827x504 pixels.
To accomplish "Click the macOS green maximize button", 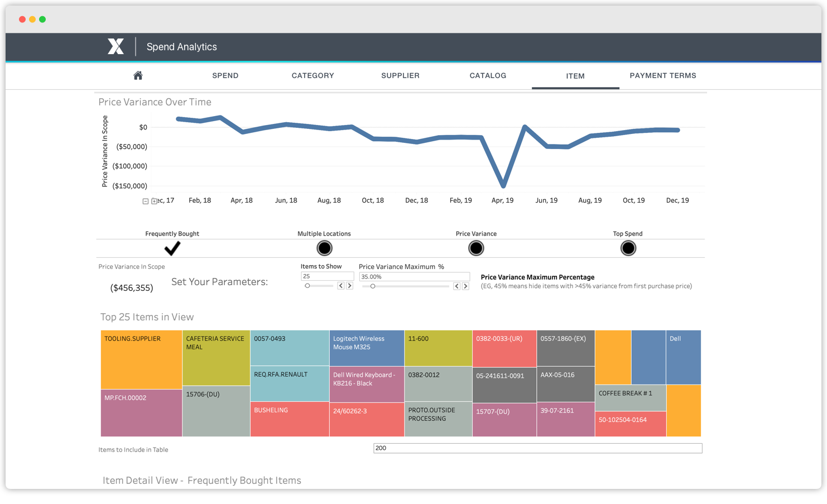I will click(42, 19).
